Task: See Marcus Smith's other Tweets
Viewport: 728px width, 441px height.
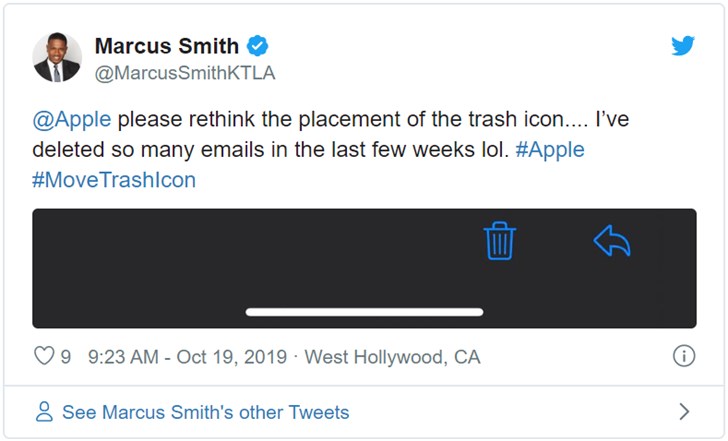Action: coord(205,412)
